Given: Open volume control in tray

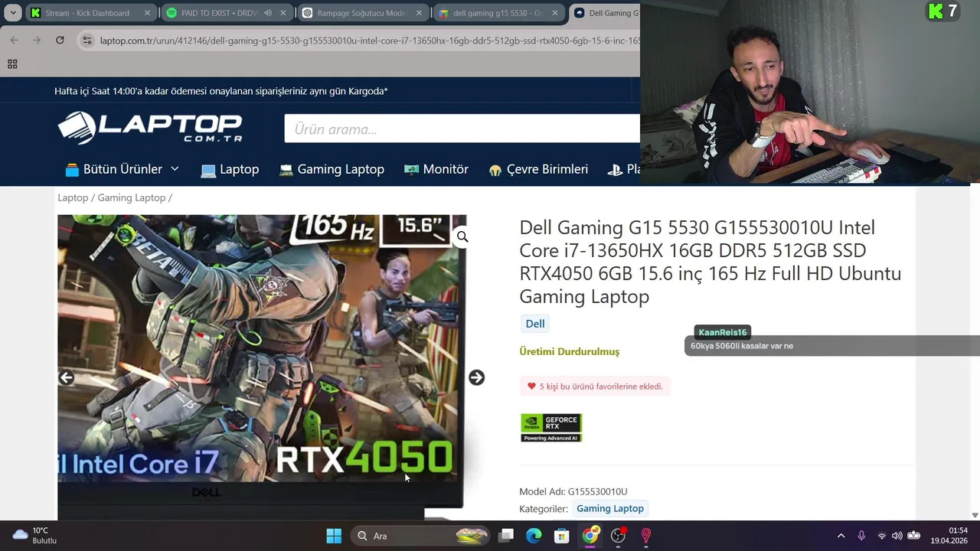Looking at the screenshot, I should point(897,536).
